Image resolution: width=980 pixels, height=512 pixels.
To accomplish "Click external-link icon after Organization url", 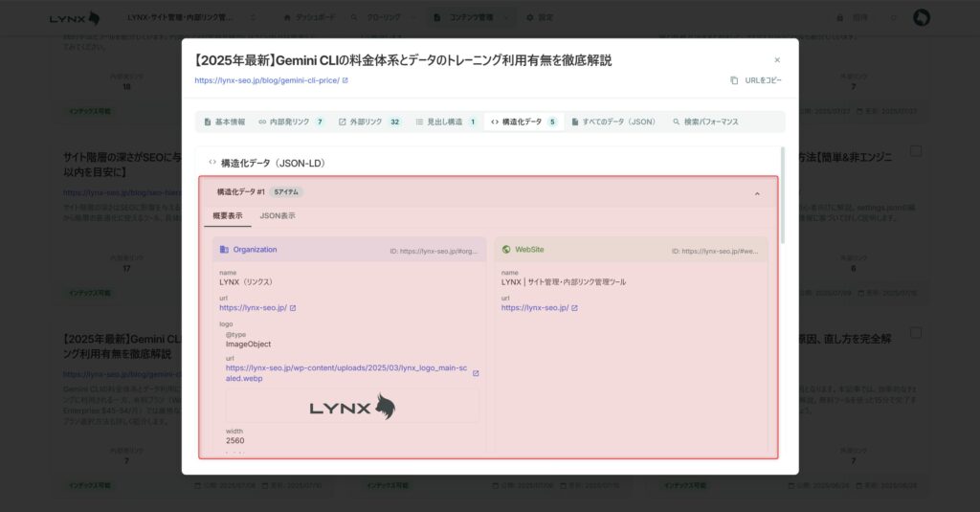I will click(293, 308).
